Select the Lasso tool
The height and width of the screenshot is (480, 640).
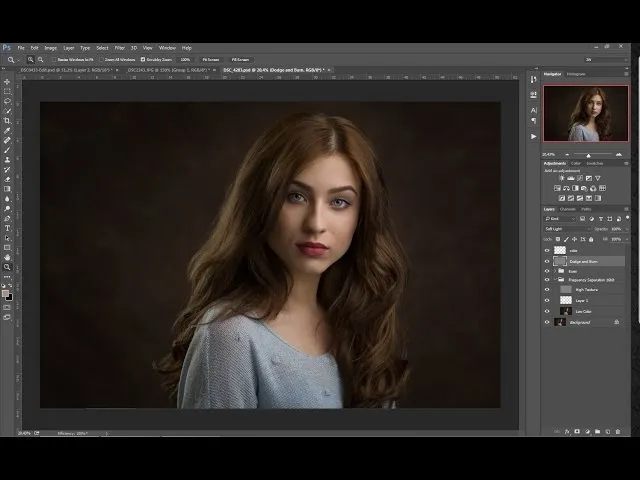coord(7,101)
